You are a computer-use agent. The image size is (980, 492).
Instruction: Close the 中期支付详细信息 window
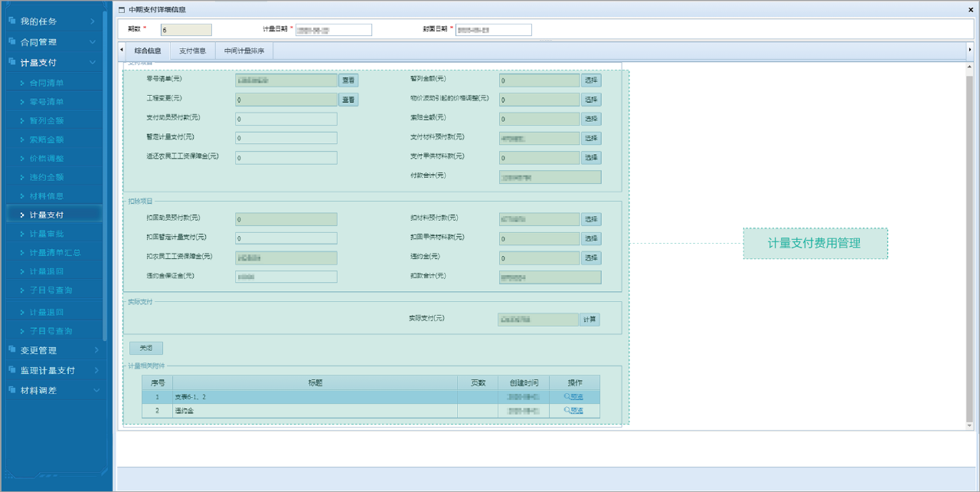(972, 10)
